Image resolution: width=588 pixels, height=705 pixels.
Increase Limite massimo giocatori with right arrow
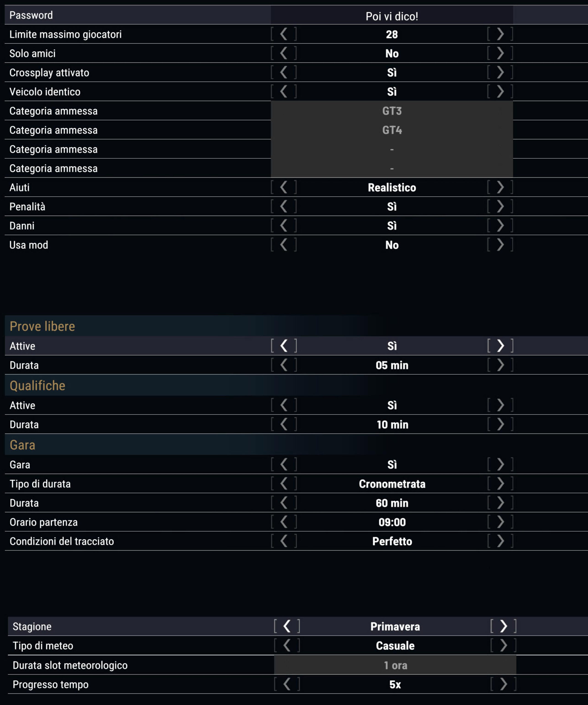[x=500, y=34]
